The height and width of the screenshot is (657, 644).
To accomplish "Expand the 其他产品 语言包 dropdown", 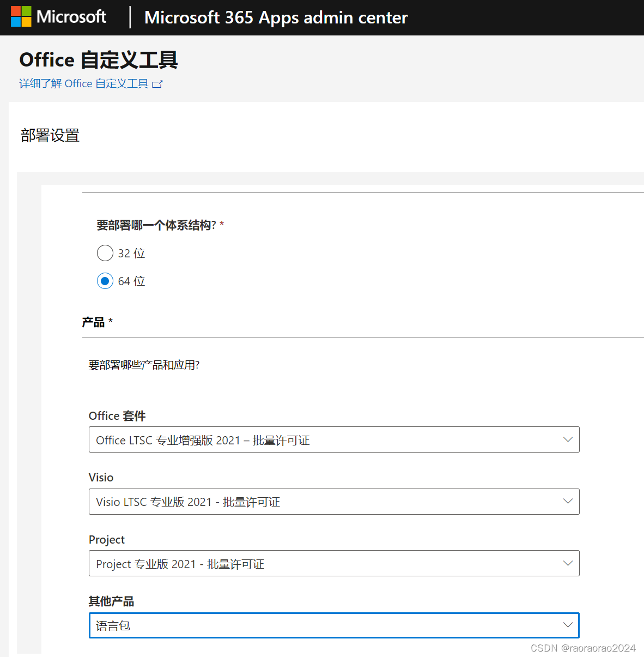I will point(334,625).
